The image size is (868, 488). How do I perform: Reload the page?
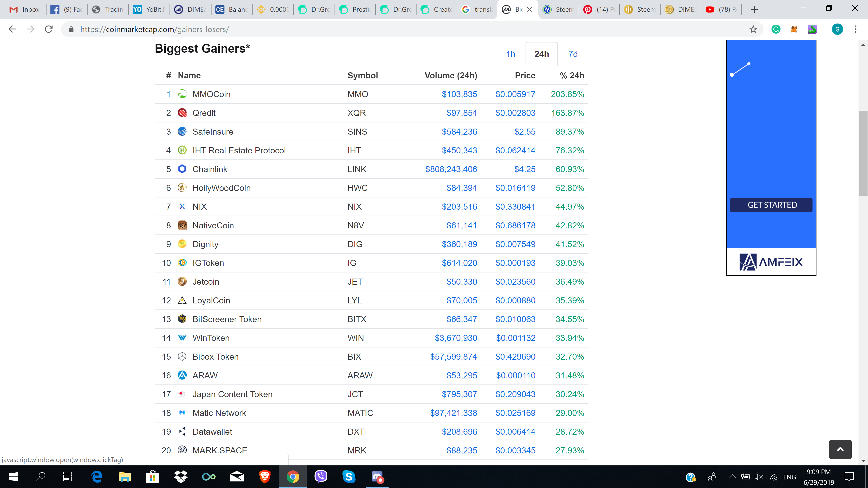click(49, 29)
